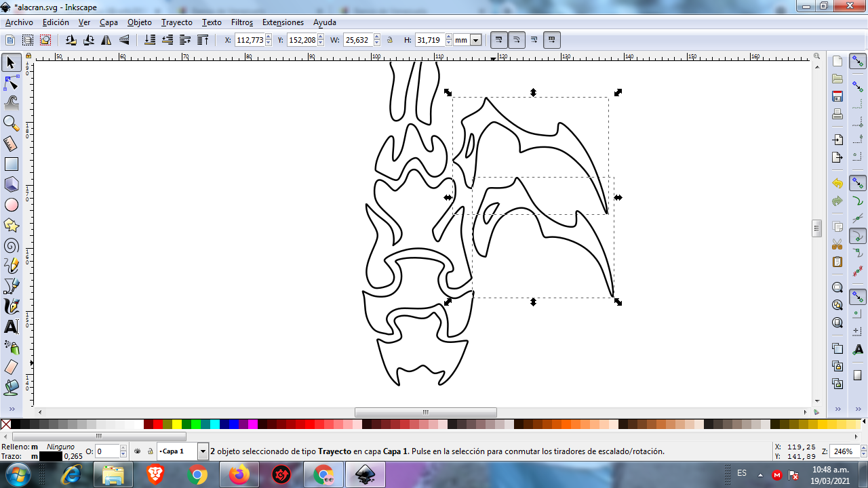
Task: Select the Rectangle tool
Action: pyautogui.click(x=11, y=164)
